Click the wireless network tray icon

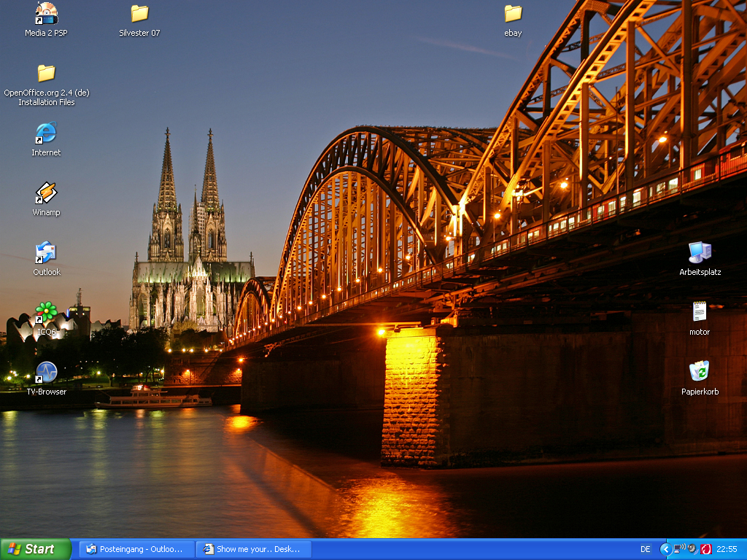click(x=678, y=549)
